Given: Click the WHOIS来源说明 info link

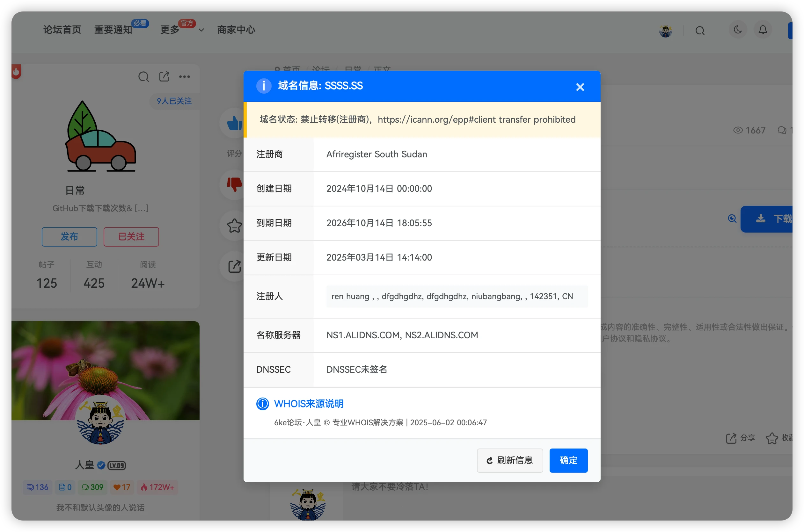Looking at the screenshot, I should (x=308, y=403).
